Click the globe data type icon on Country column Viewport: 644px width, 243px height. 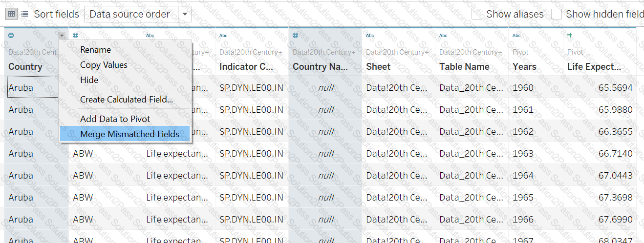pos(11,36)
